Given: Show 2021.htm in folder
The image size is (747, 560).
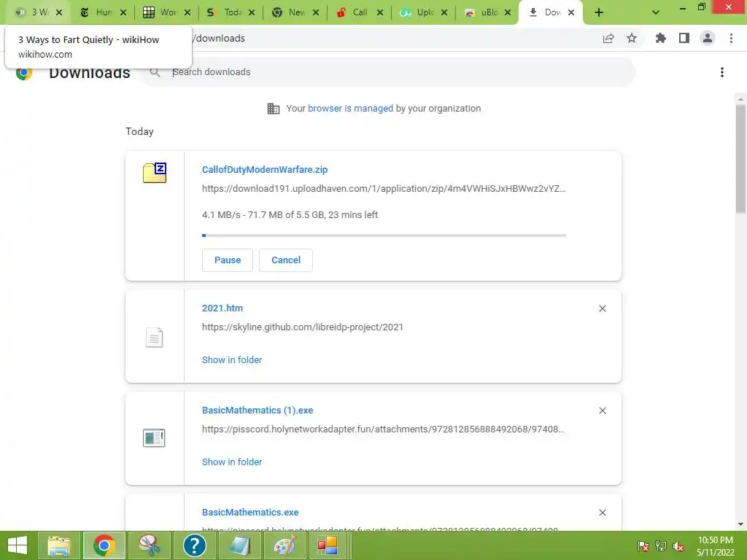Looking at the screenshot, I should (232, 360).
